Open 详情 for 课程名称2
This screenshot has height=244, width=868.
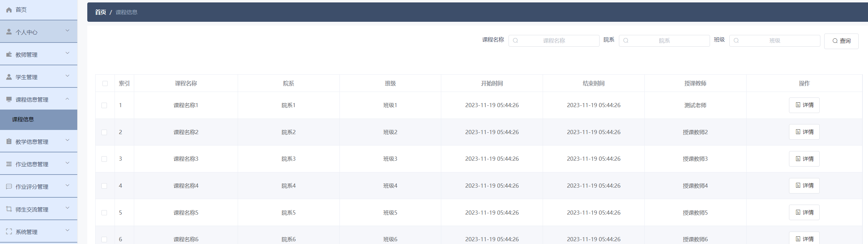point(804,132)
